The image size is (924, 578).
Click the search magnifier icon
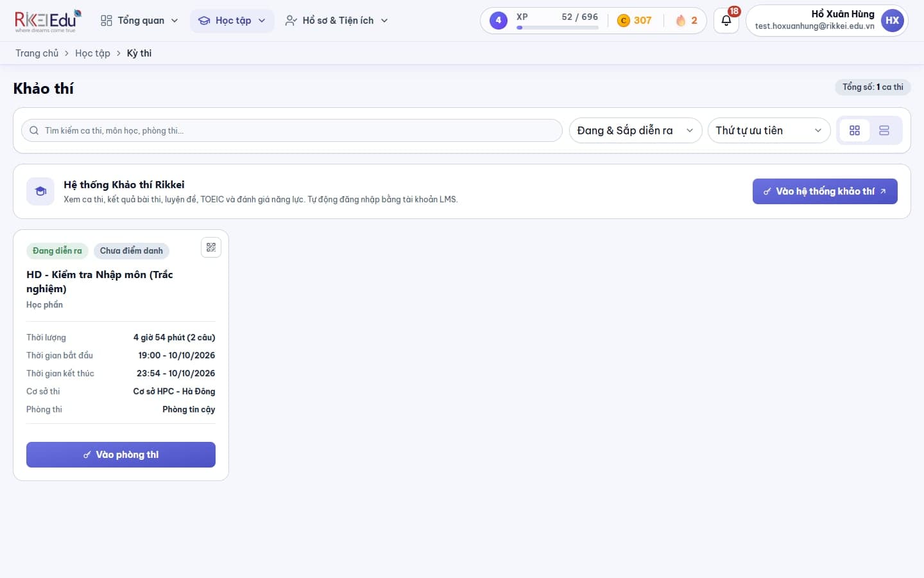(34, 130)
